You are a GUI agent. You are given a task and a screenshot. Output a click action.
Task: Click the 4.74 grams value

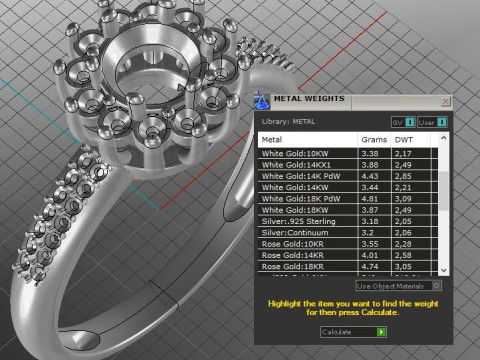[x=370, y=267]
